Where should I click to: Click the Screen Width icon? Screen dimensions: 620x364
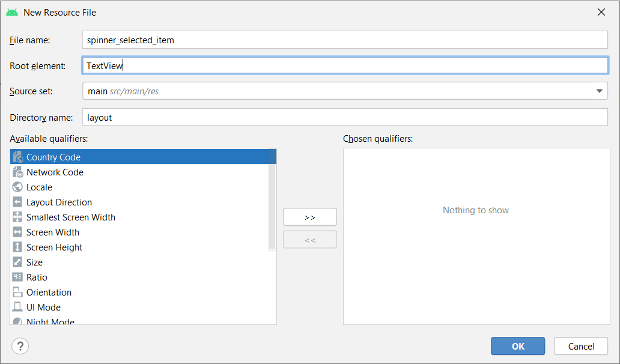point(17,232)
